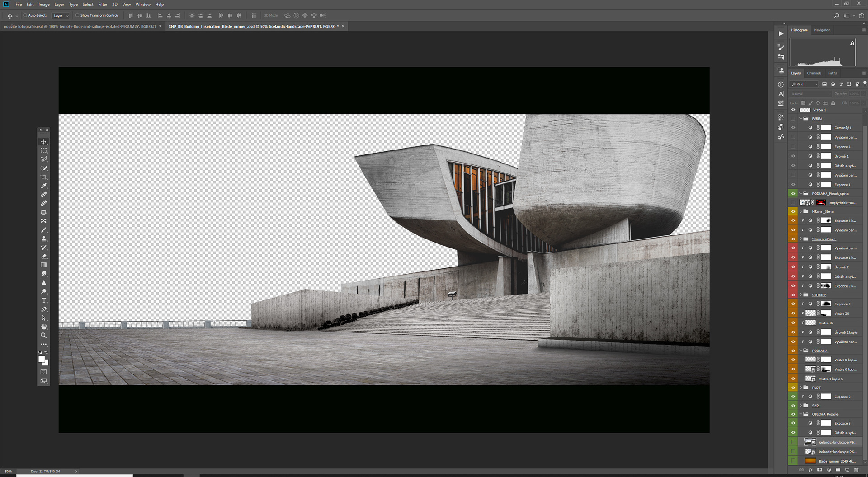Close the SNP_BB_Building document tab
Image resolution: width=868 pixels, height=477 pixels.
(343, 26)
